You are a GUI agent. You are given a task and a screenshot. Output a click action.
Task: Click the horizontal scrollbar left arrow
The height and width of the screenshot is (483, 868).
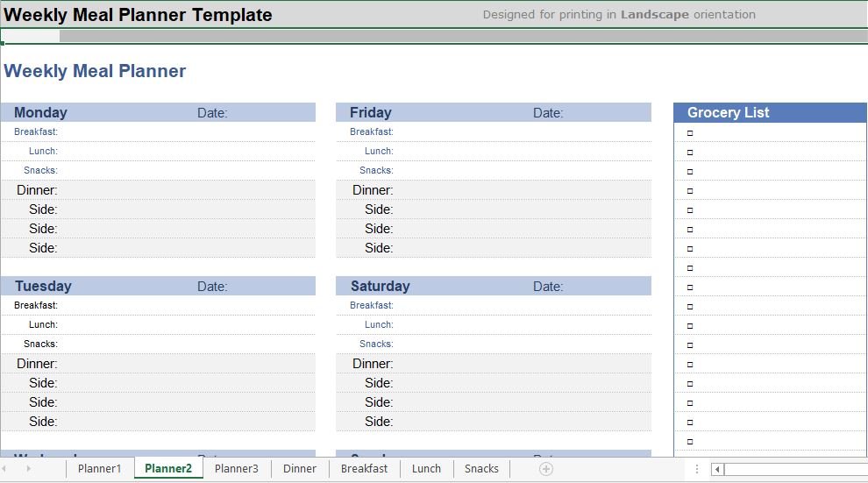[x=717, y=469]
